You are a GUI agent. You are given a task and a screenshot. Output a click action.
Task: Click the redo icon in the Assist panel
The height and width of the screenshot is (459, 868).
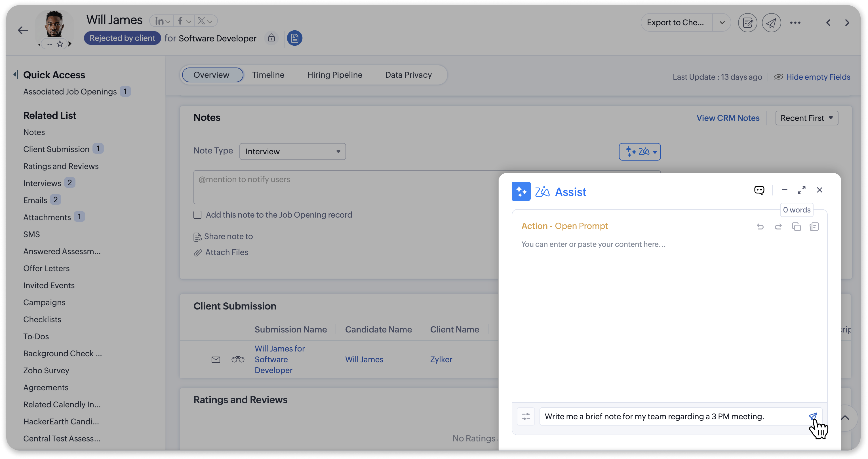[x=778, y=226]
